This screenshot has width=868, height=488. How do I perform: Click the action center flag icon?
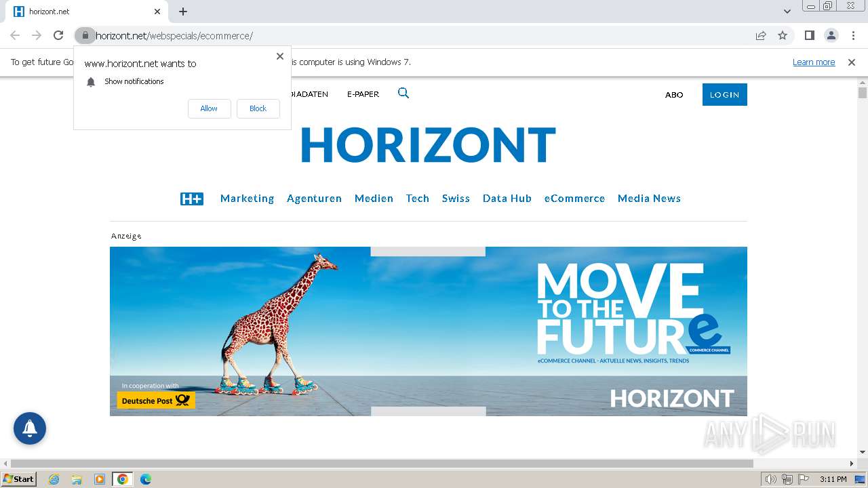click(804, 479)
